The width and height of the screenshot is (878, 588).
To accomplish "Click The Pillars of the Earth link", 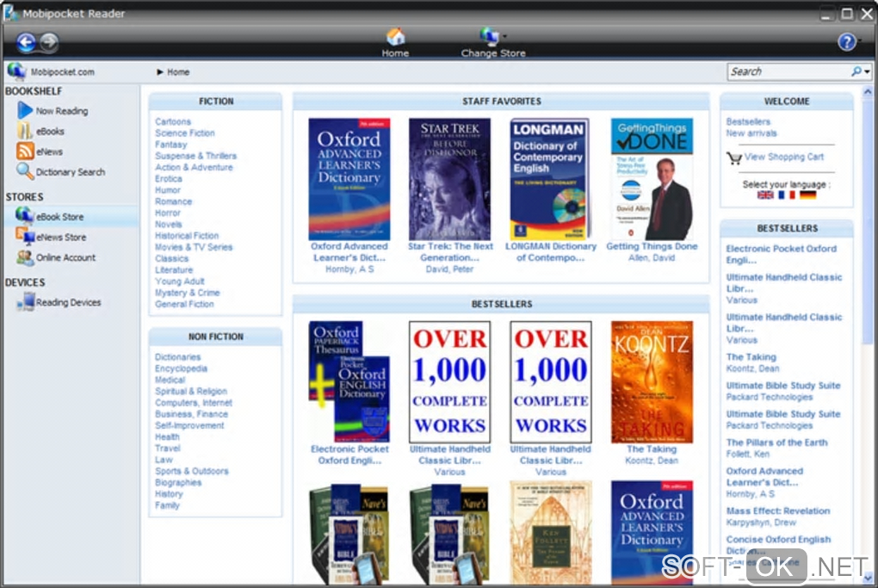I will (776, 443).
